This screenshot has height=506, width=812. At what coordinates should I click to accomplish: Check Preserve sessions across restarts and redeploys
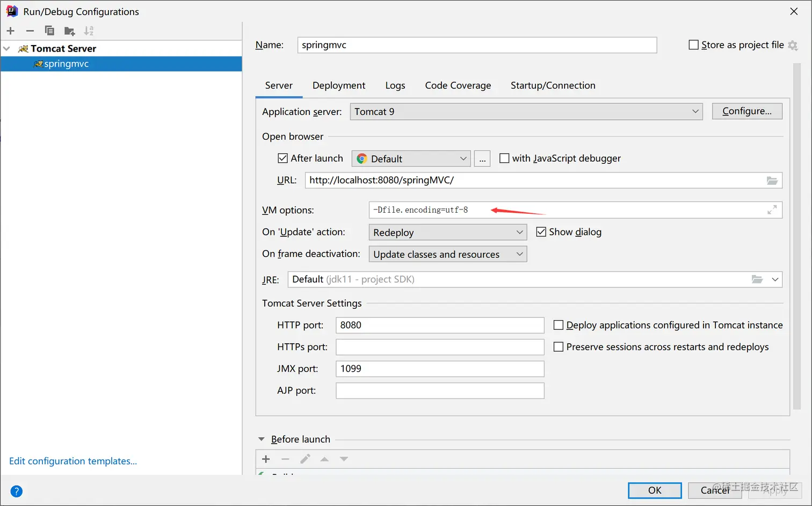tap(559, 347)
